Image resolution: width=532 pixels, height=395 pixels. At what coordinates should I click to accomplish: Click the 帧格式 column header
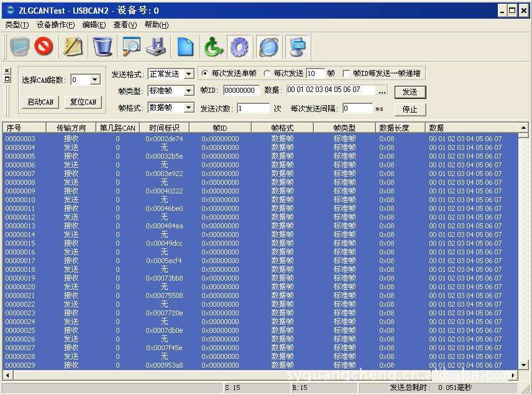pos(282,128)
